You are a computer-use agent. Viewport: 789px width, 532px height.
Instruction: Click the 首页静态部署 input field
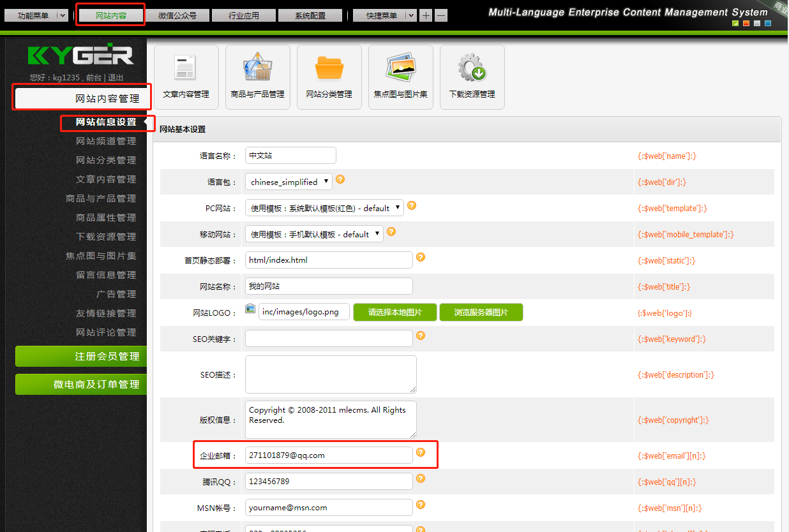pyautogui.click(x=329, y=260)
